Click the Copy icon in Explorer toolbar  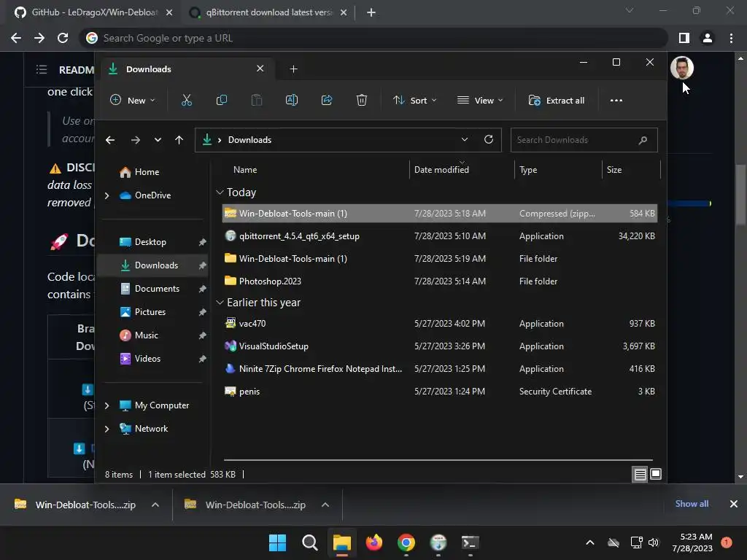tap(222, 101)
